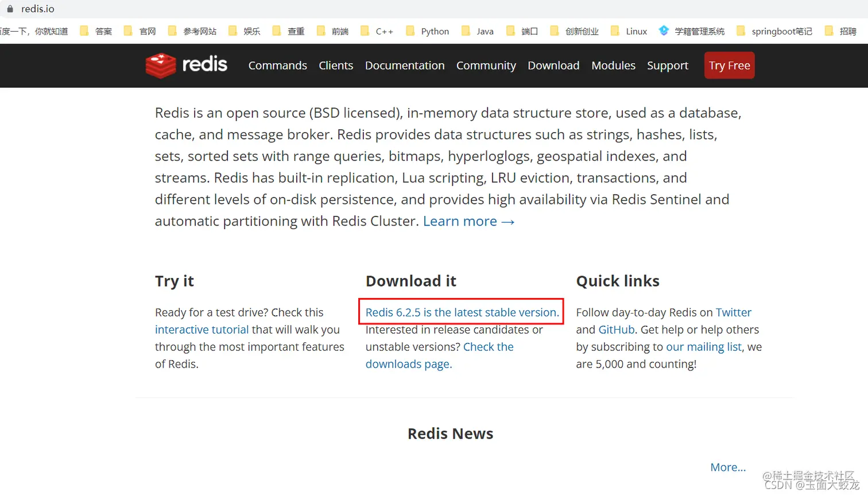This screenshot has height=495, width=868.
Task: Select Download in the navigation bar
Action: [553, 65]
